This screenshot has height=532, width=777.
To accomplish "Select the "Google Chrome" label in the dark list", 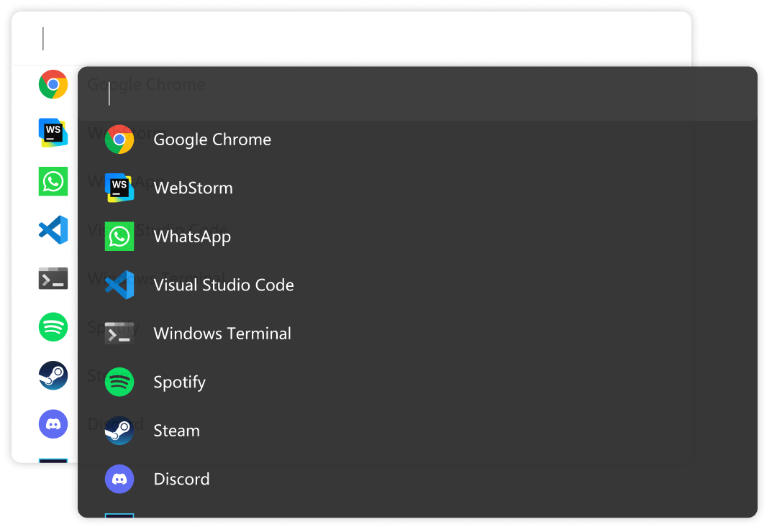I will [x=212, y=139].
